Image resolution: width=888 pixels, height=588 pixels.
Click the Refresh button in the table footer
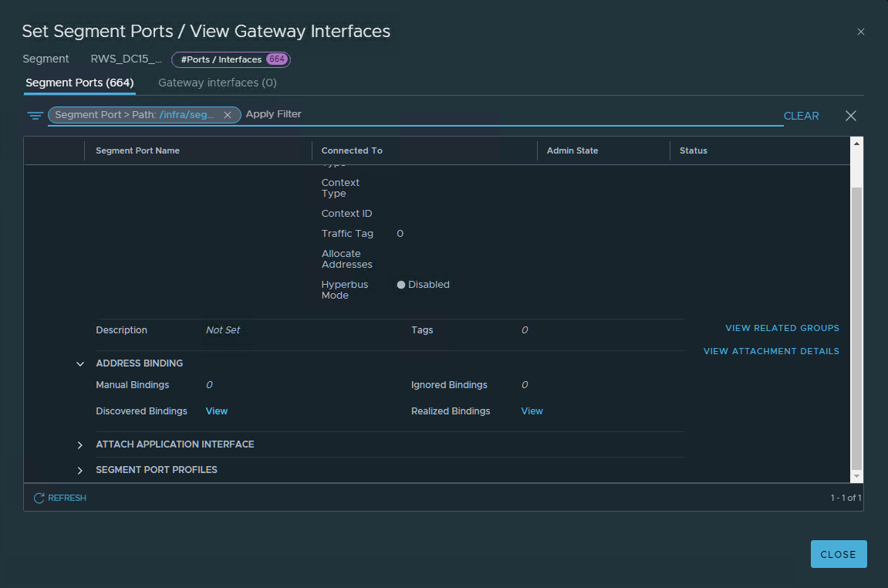(x=60, y=498)
